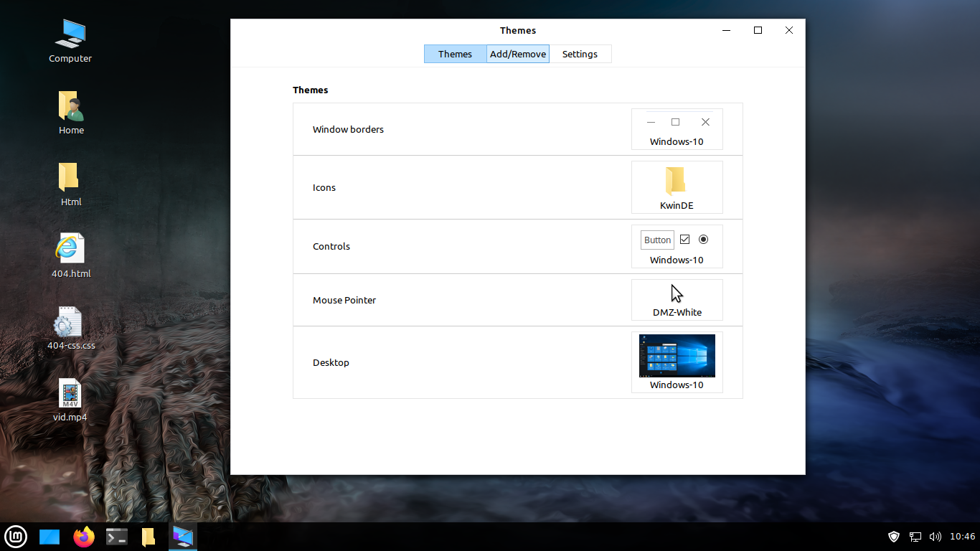Open the Add/Remove tab

[518, 54]
